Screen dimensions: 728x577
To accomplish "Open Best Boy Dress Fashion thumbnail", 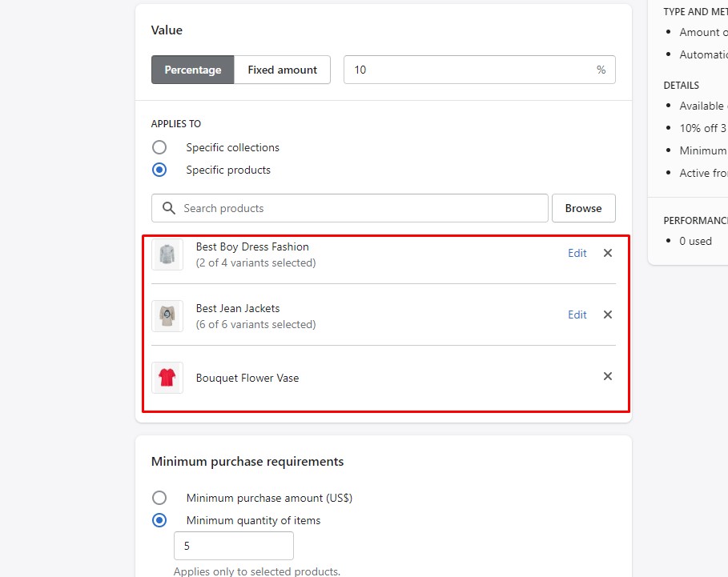I will pyautogui.click(x=167, y=254).
